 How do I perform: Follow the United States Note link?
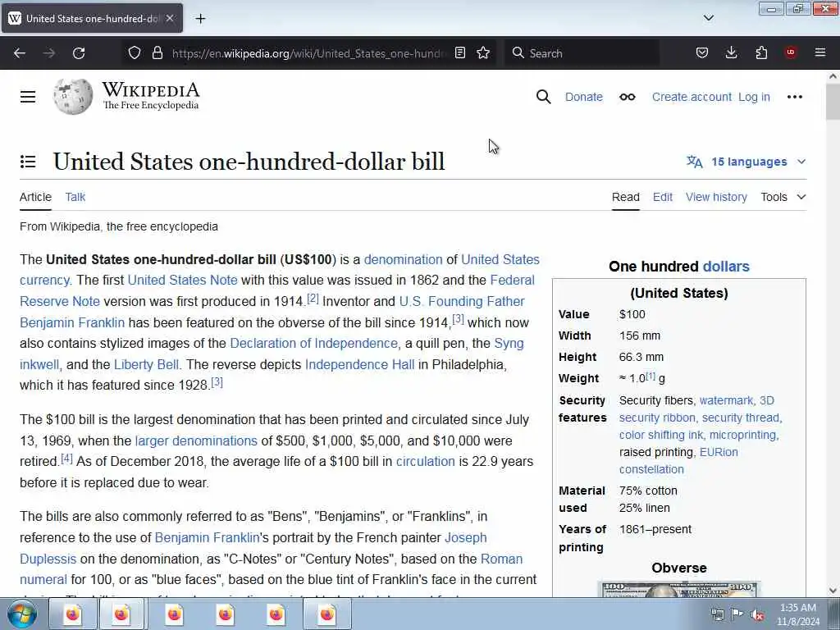point(182,281)
